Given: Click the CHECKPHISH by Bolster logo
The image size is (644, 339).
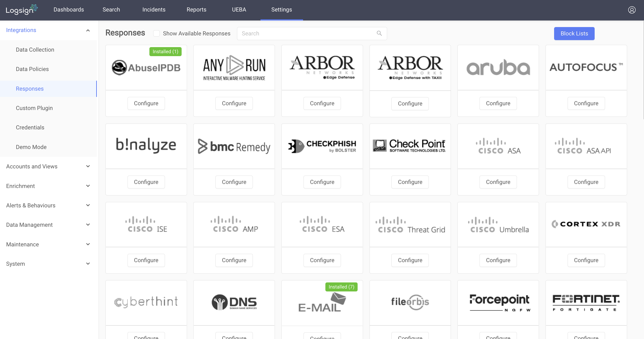Looking at the screenshot, I should pos(322,146).
